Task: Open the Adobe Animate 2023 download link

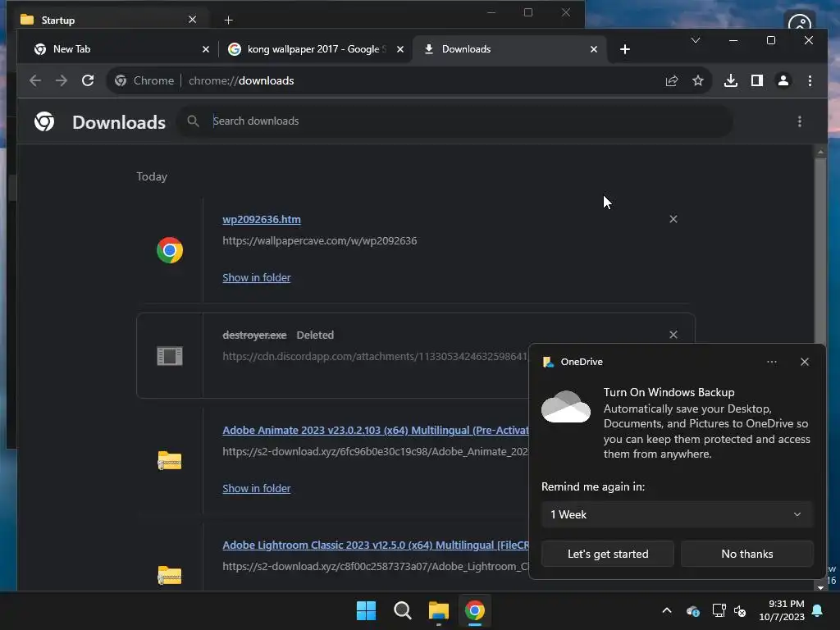Action: point(376,430)
